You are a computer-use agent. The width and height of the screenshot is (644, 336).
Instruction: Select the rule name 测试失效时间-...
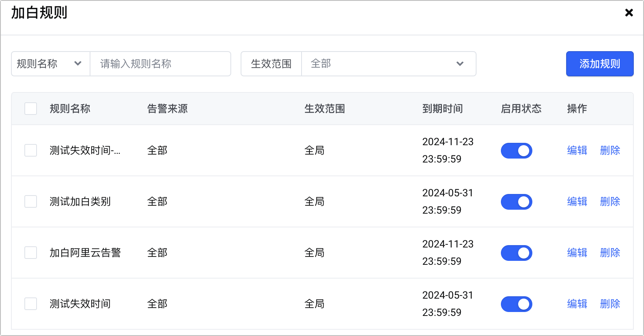tap(85, 150)
